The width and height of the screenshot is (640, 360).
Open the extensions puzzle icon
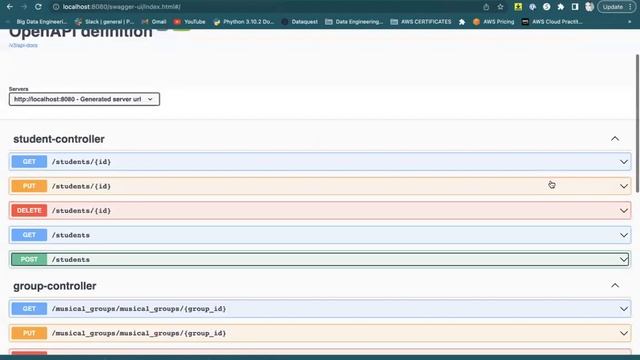[561, 7]
